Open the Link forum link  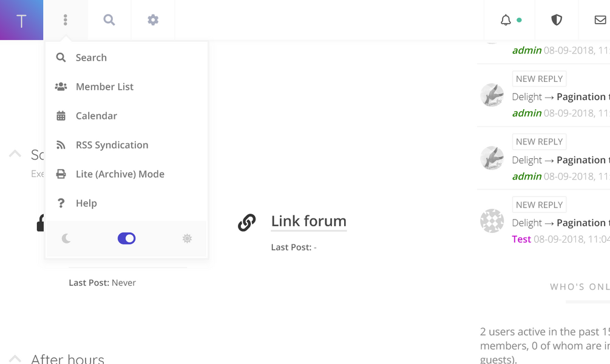click(x=308, y=221)
